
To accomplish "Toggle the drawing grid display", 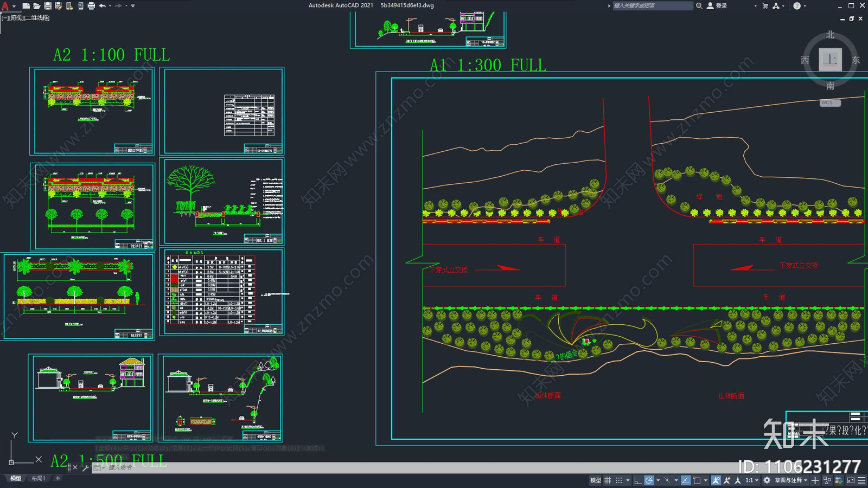I will (x=608, y=480).
